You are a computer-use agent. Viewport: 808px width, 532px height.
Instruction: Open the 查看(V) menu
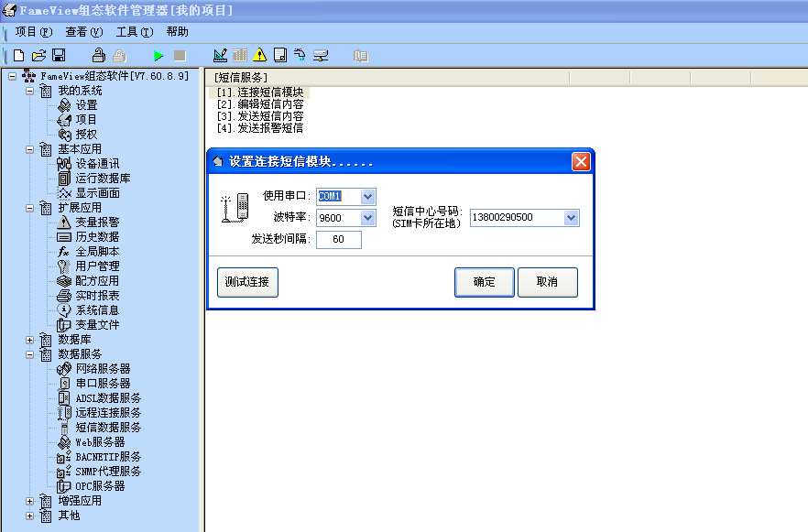pyautogui.click(x=83, y=32)
